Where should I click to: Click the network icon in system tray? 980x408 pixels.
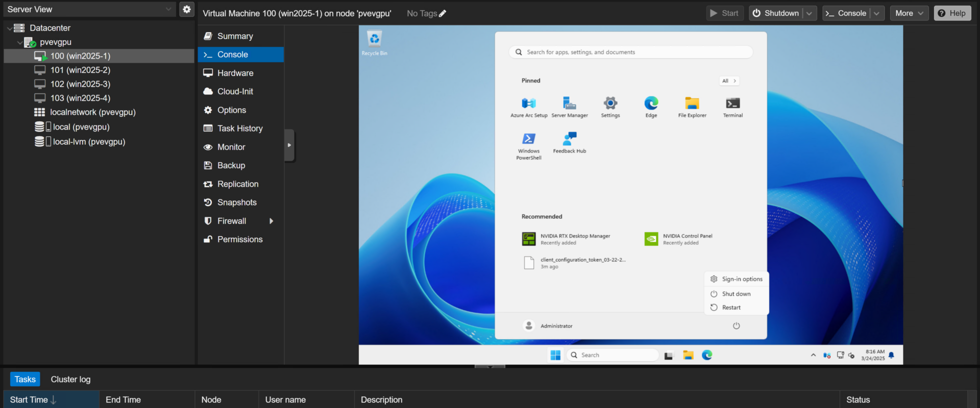pos(840,355)
